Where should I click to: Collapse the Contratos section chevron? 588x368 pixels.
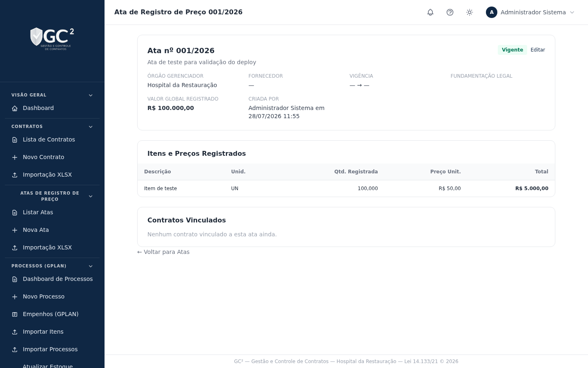pos(91,127)
